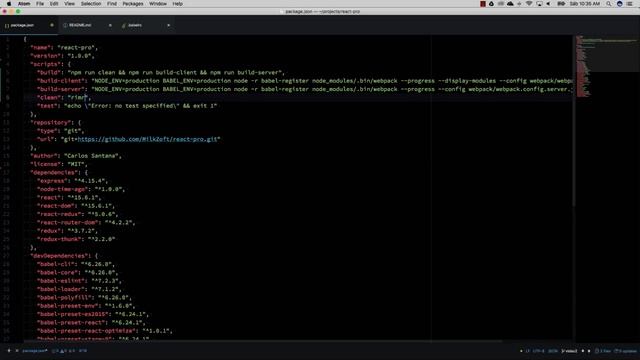Click the "babel-core" dependency line
Image resolution: width=640 pixels, height=360 pixels.
(x=77, y=273)
